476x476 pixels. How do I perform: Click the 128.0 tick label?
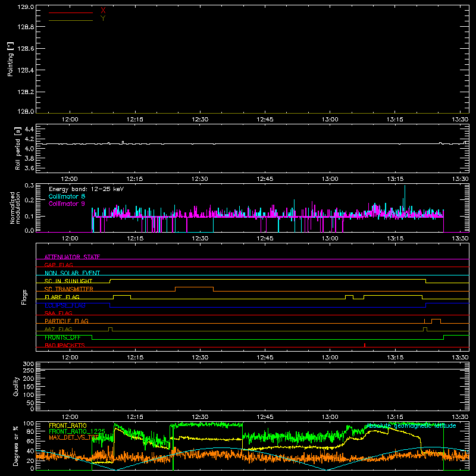[x=26, y=111]
